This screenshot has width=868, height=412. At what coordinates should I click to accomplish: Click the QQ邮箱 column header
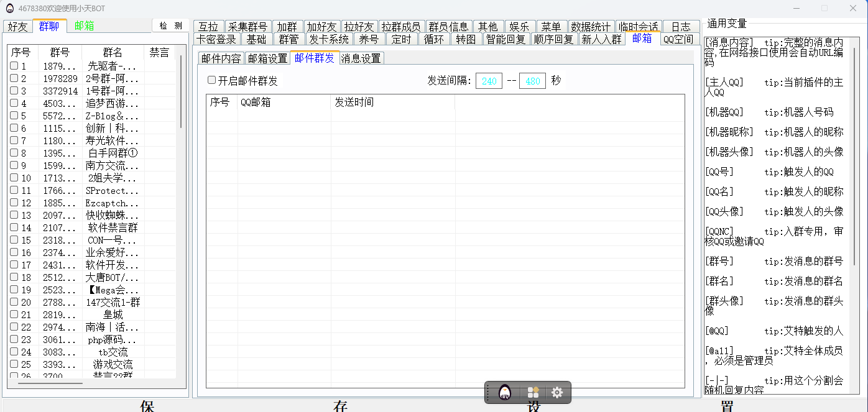pyautogui.click(x=284, y=103)
